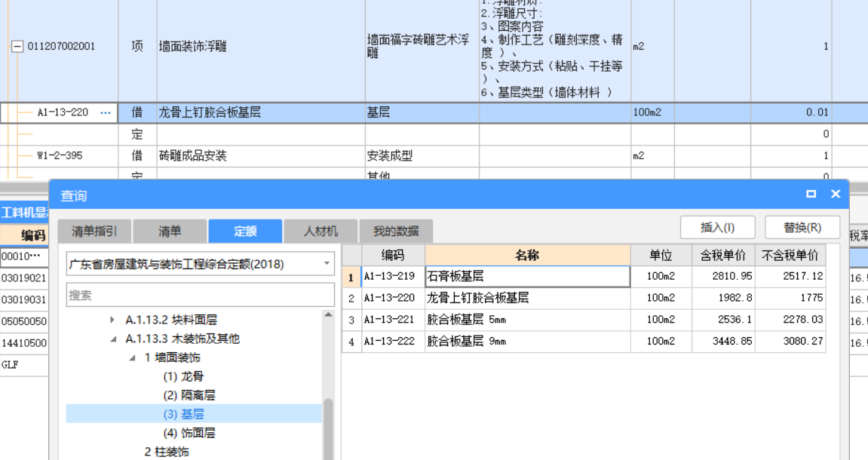This screenshot has height=460, width=868.
Task: Select the 石膏板基层 name cell
Action: coord(528,276)
